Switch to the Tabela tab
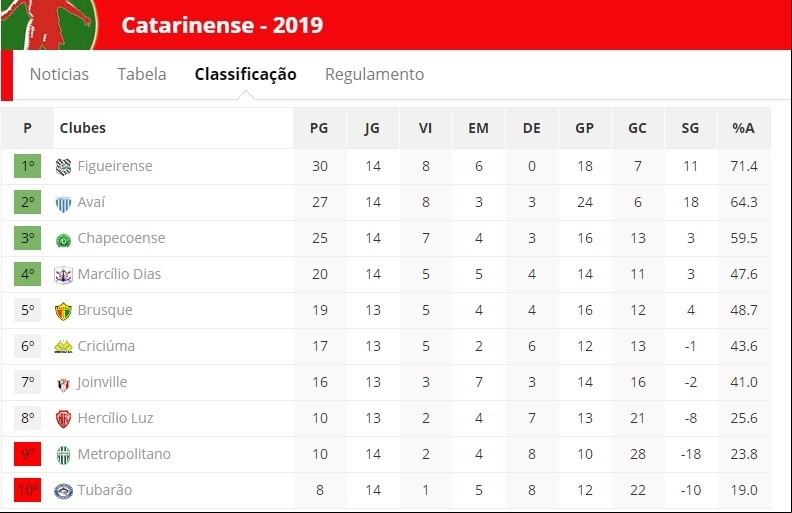The image size is (792, 513). tap(142, 74)
